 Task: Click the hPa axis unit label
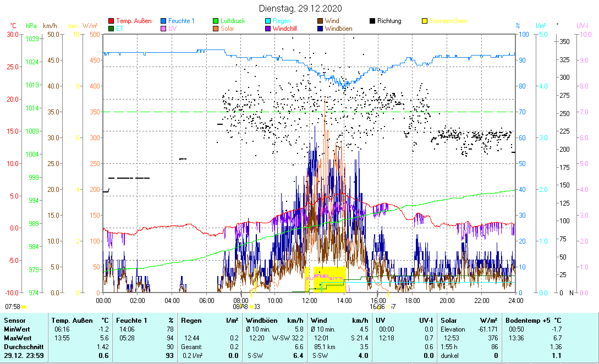[31, 26]
